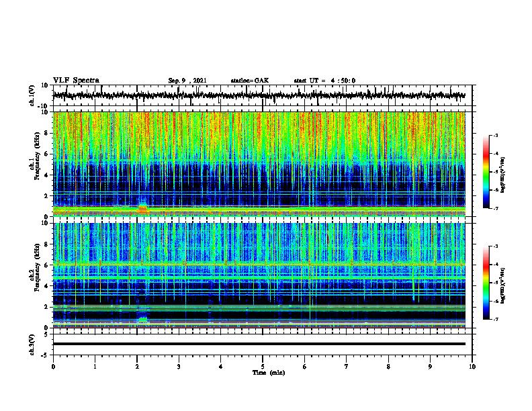This screenshot has height=411, width=532.
Task: Click the "6" minute tick on time axis
Action: [x=304, y=367]
